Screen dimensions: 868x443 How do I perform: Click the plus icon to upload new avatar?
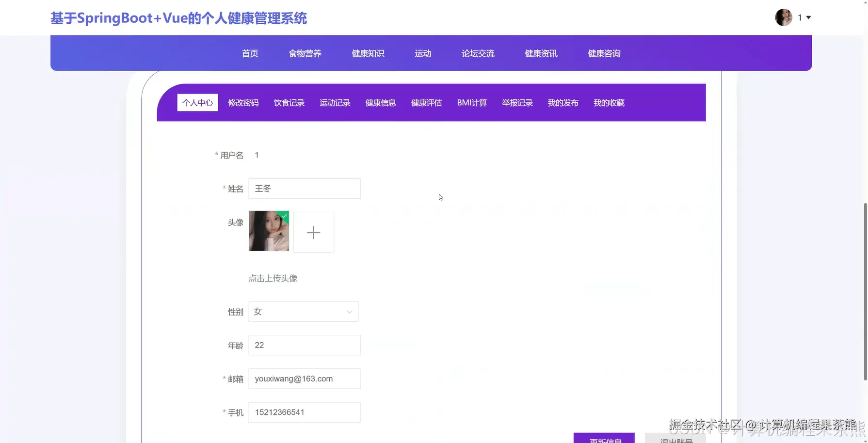313,232
